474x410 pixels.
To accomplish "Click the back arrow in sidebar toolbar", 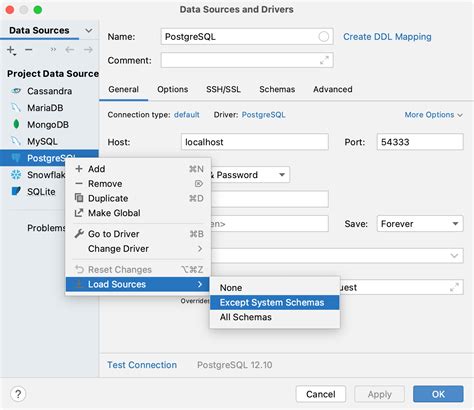I will click(x=69, y=50).
